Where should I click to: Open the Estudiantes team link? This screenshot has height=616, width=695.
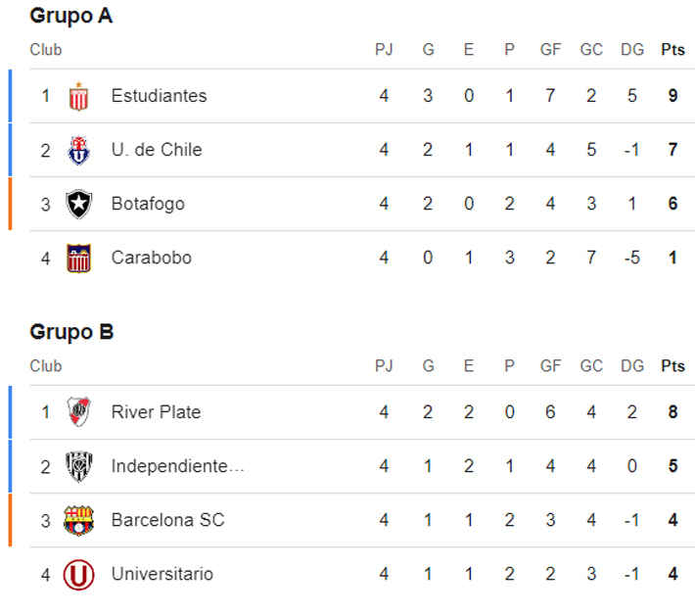click(159, 96)
